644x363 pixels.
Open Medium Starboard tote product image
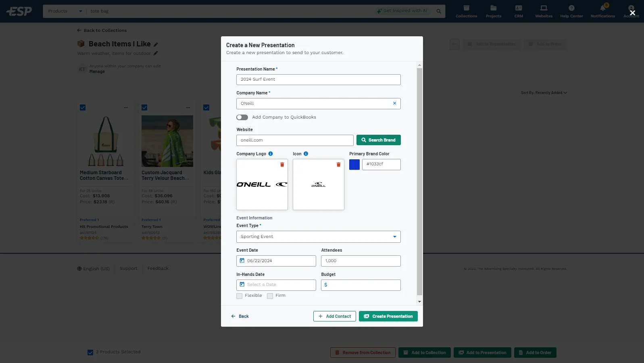point(106,141)
